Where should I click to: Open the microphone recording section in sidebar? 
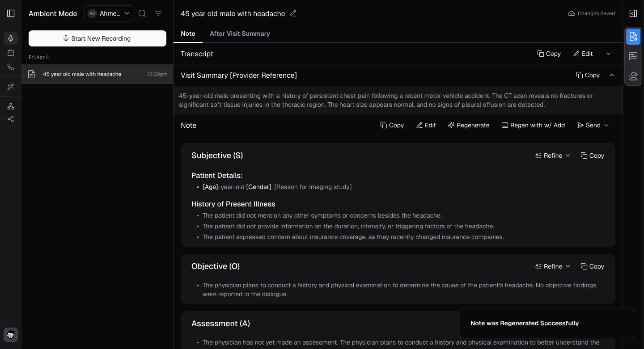(11, 38)
